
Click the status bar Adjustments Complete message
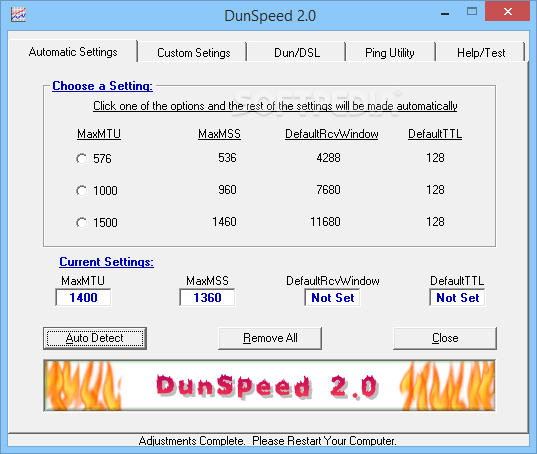pos(268,441)
